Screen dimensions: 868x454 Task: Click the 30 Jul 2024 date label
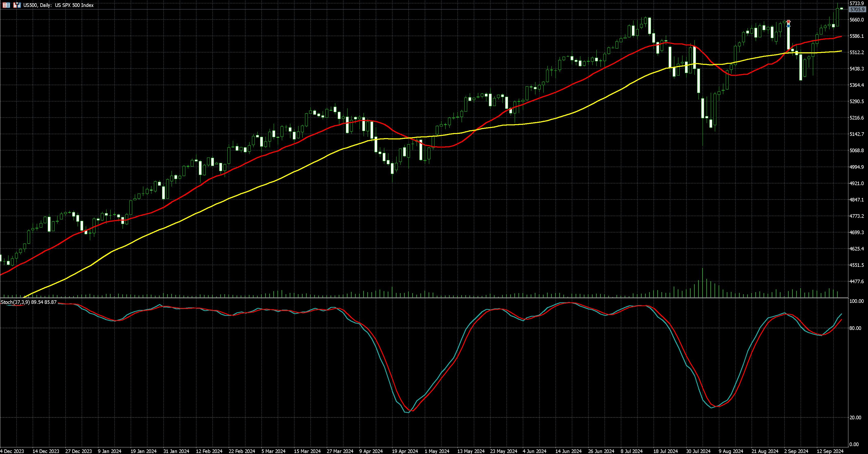698,451
